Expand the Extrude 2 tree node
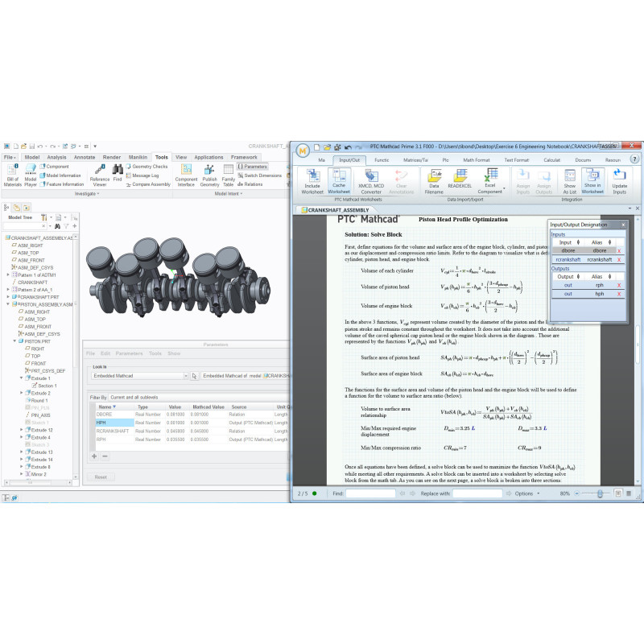The image size is (644, 644). tap(22, 393)
